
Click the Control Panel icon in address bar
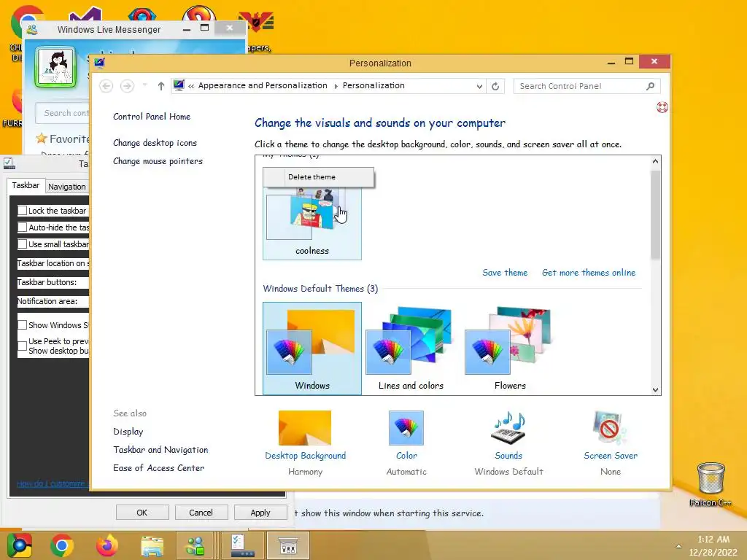tap(179, 86)
